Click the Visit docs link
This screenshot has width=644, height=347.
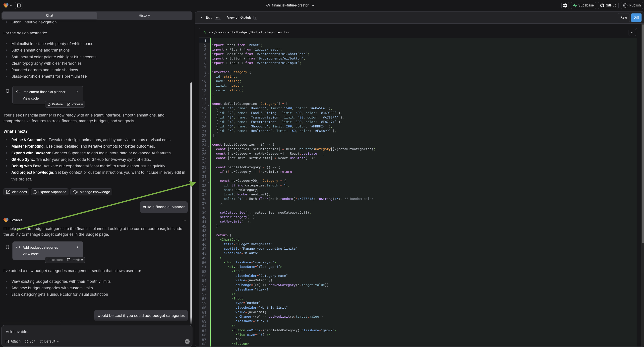(x=16, y=192)
